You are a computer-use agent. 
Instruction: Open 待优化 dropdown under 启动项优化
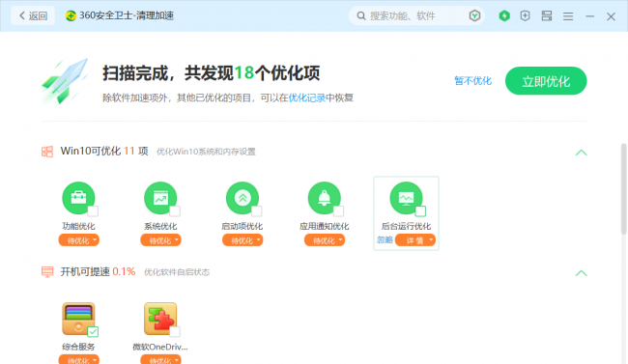pos(243,240)
